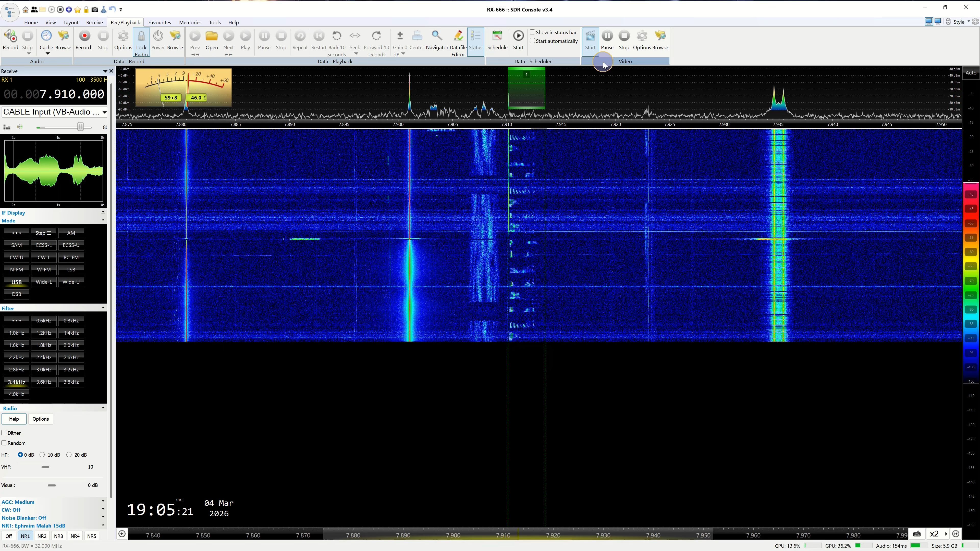Expand the AGC: Medium section
The image size is (980, 551).
click(103, 502)
